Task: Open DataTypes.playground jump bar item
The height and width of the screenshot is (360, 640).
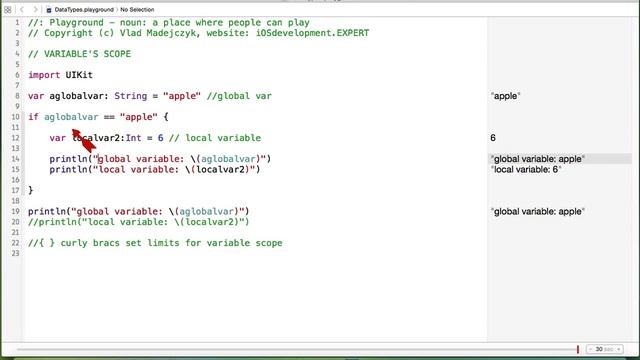Action: point(84,9)
